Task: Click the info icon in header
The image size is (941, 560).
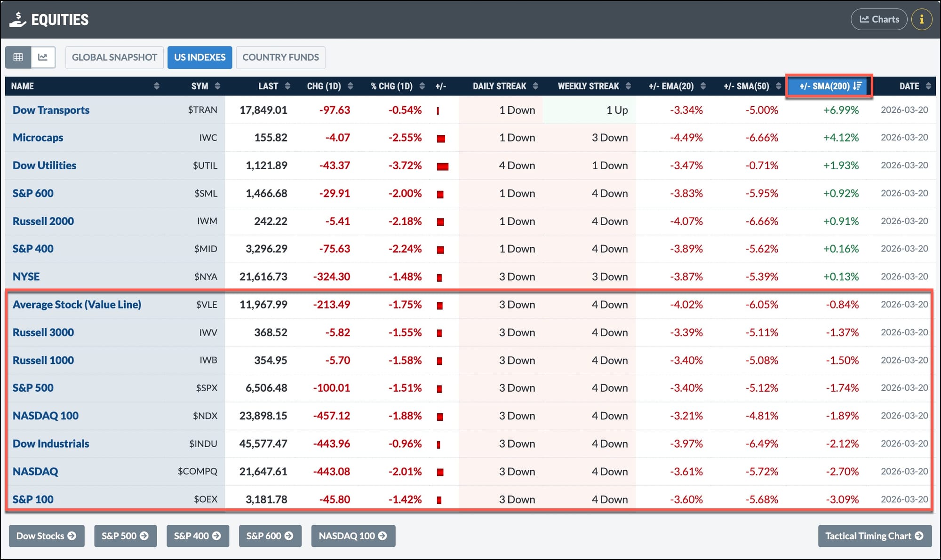Action: (x=921, y=19)
